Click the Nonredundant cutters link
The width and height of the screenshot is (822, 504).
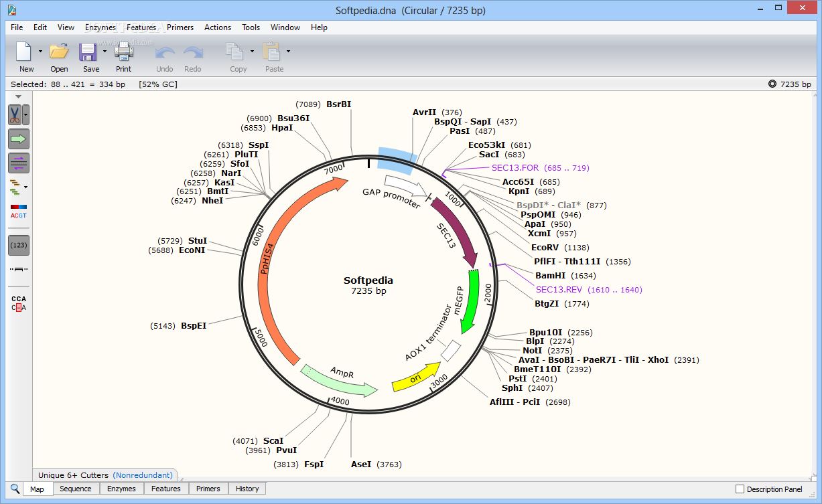(x=143, y=475)
